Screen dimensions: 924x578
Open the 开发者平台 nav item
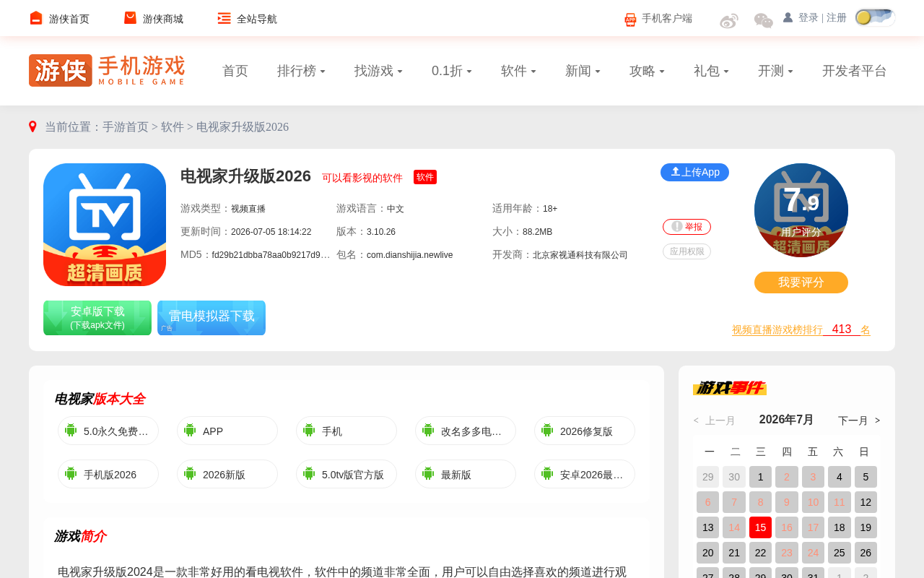[855, 71]
